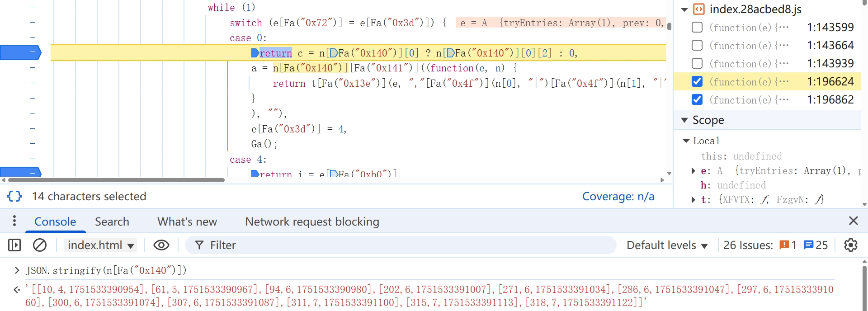This screenshot has width=868, height=311.
Task: Clear the console with the clear icon
Action: coord(40,245)
